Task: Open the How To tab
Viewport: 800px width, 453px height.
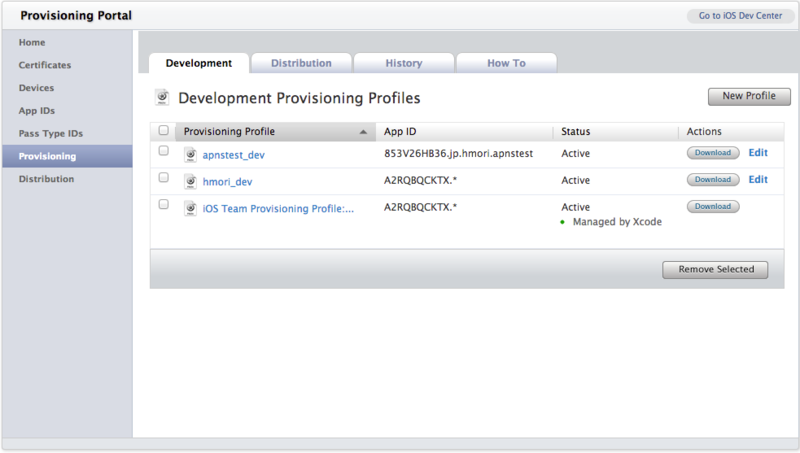Action: pyautogui.click(x=506, y=63)
